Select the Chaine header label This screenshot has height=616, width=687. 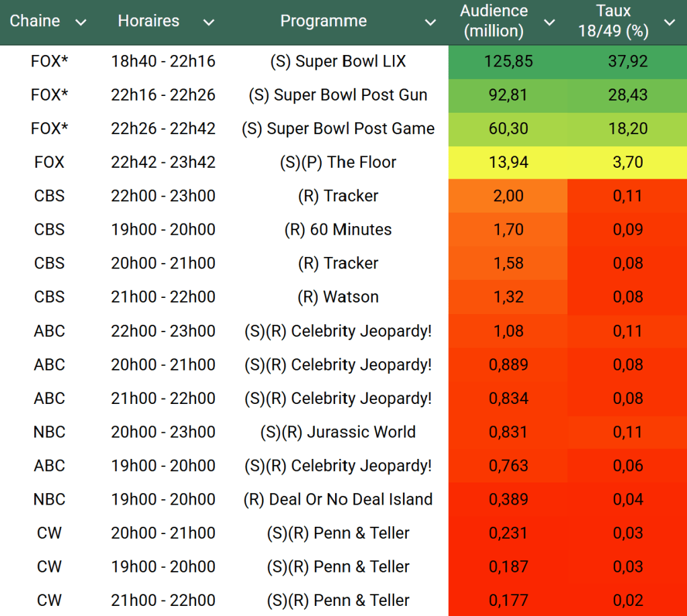click(35, 21)
